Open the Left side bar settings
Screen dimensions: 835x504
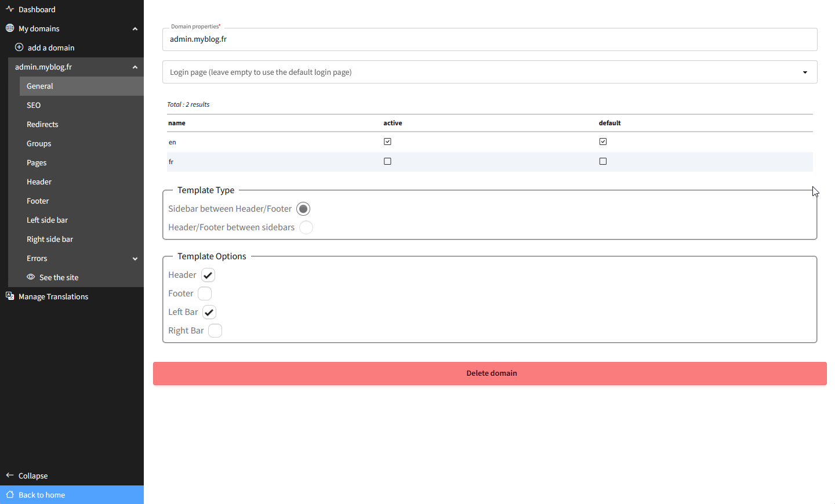click(47, 220)
